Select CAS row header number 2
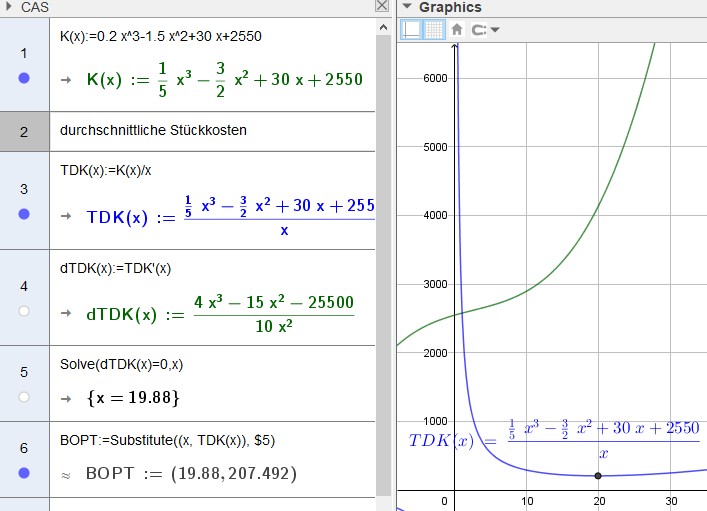The height and width of the screenshot is (511, 707). [24, 132]
